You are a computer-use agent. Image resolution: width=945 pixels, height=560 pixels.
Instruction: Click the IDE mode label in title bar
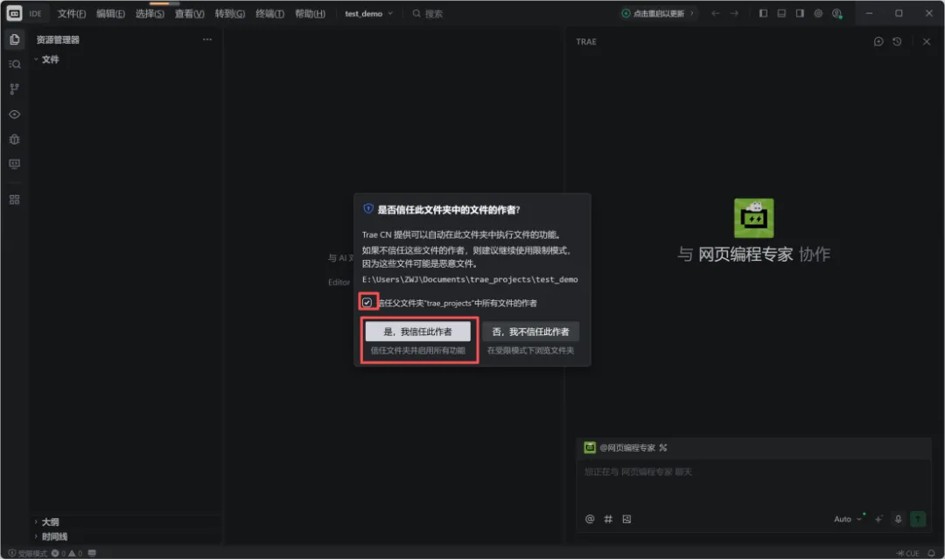click(36, 13)
